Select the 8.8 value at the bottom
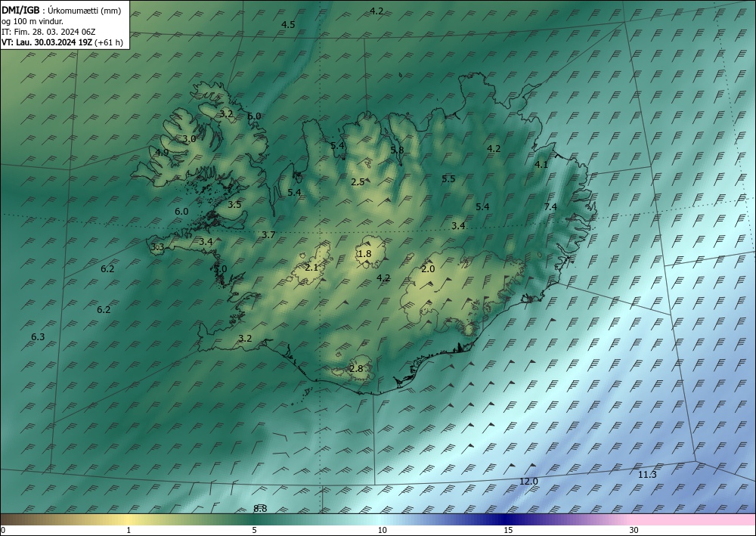 click(x=260, y=508)
